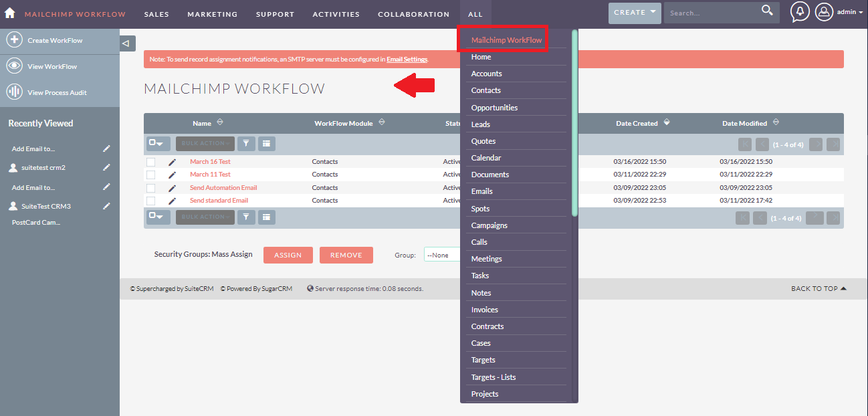Viewport: 868px width, 416px height.
Task: Sort by the Date Created column icon
Action: tap(667, 122)
